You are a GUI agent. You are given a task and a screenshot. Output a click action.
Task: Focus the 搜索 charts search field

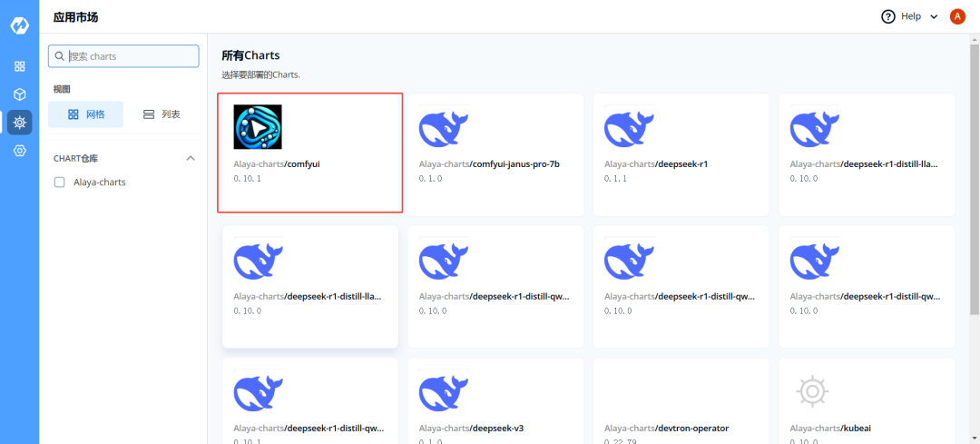[x=123, y=56]
